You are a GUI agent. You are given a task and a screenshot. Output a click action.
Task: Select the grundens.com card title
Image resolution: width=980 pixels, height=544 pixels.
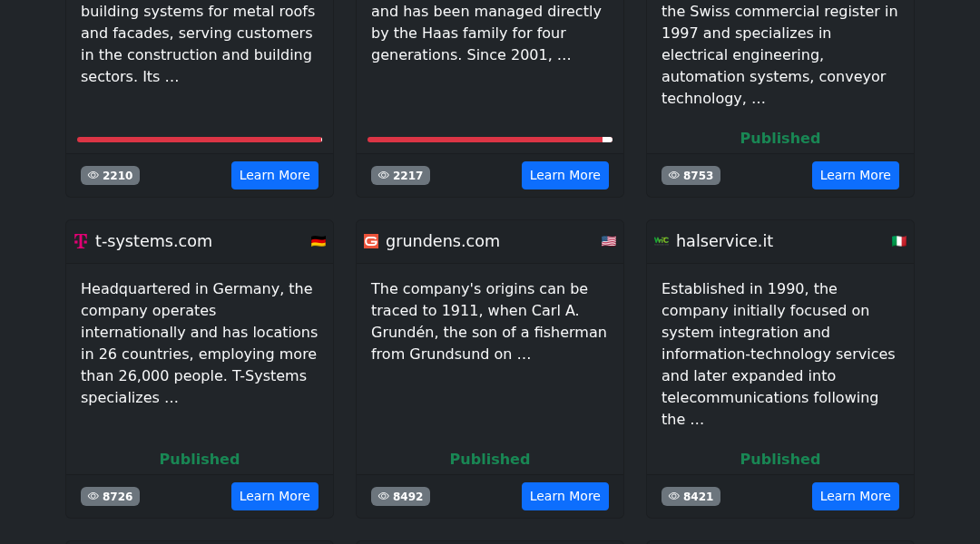(x=443, y=241)
